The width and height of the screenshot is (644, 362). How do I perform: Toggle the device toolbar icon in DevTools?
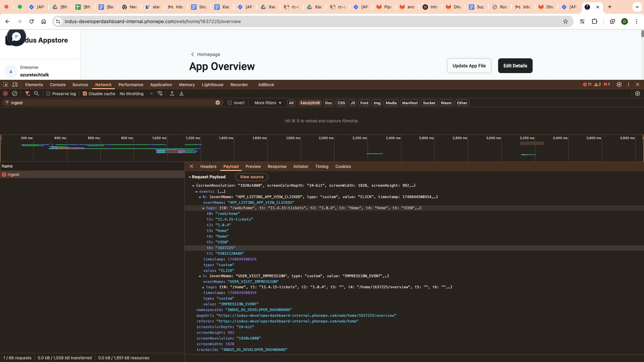pos(15,85)
